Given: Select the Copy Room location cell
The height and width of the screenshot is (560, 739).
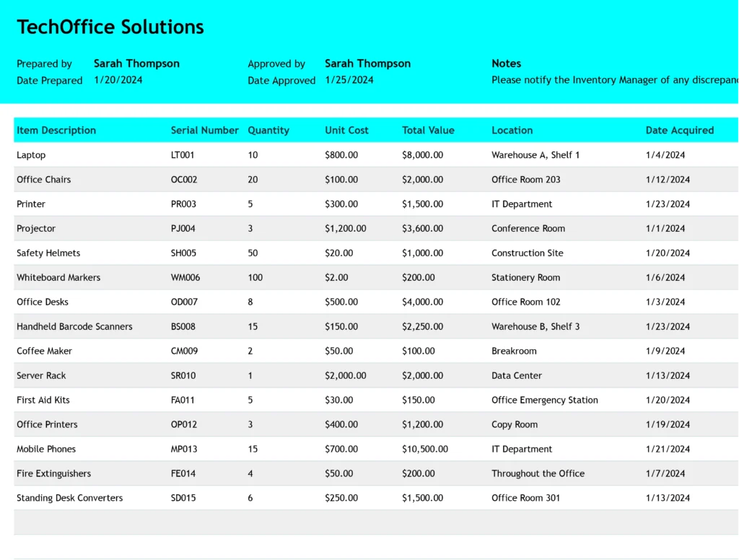Looking at the screenshot, I should pyautogui.click(x=515, y=425).
